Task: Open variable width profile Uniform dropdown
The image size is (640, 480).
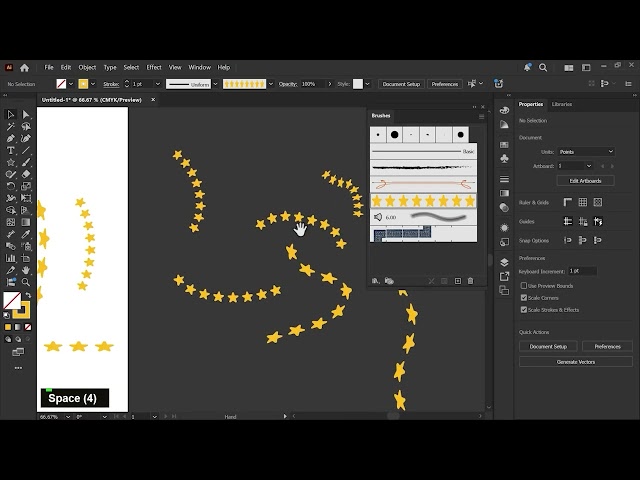Action: [x=216, y=84]
